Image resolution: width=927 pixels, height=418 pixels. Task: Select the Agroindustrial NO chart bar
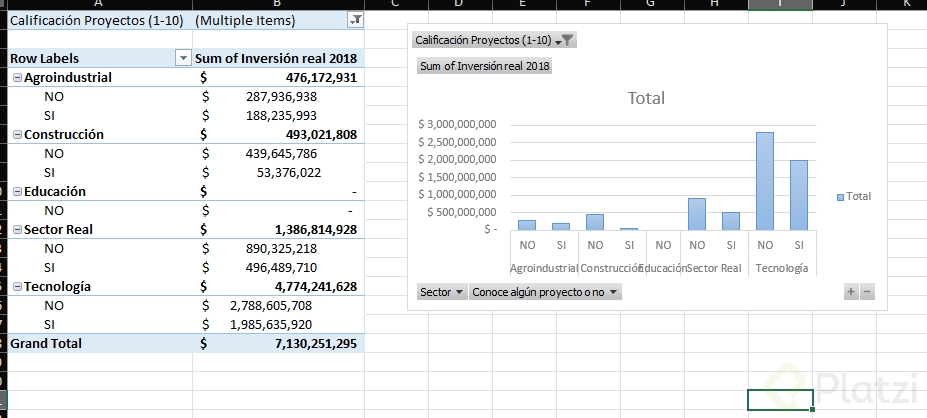(x=527, y=225)
